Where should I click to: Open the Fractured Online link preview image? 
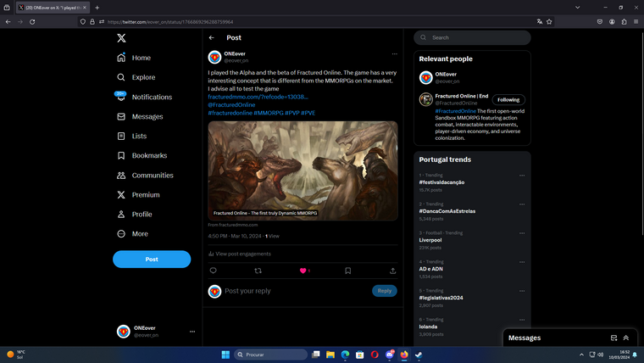coord(303,170)
